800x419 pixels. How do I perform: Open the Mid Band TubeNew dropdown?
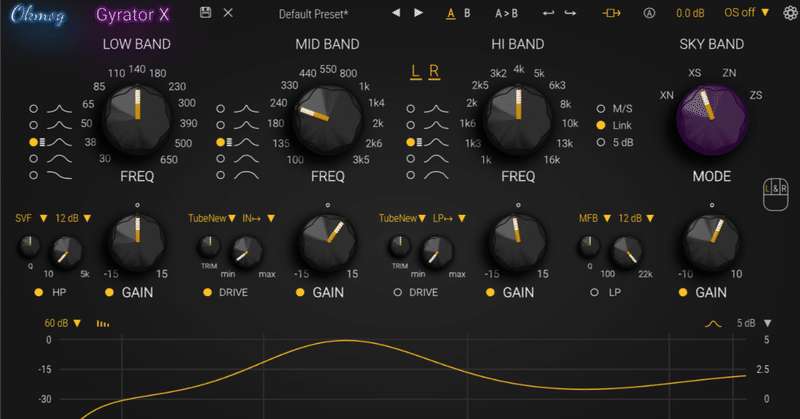pos(212,218)
